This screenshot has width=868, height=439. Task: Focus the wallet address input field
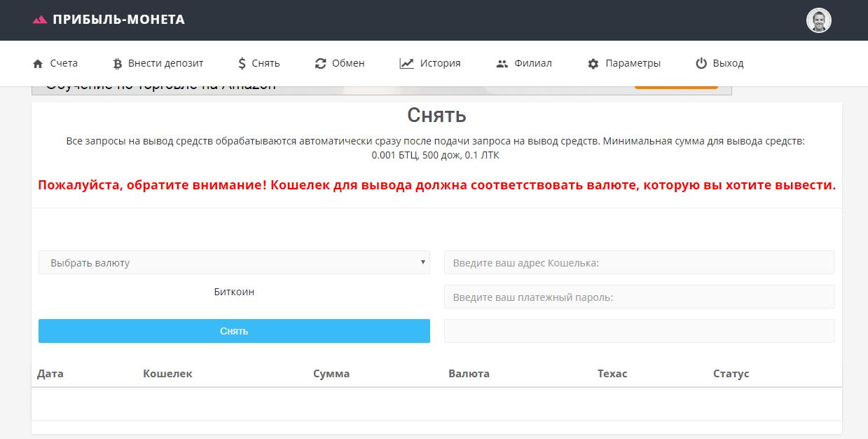click(639, 262)
